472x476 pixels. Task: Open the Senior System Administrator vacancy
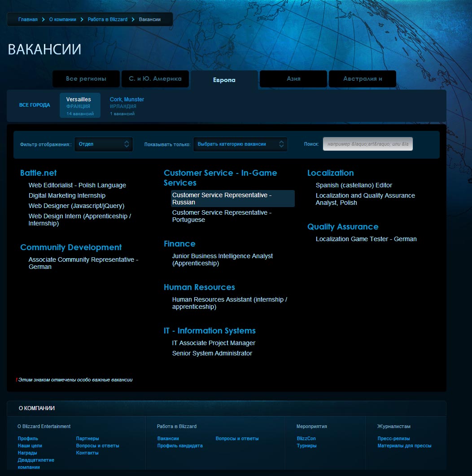tap(212, 353)
